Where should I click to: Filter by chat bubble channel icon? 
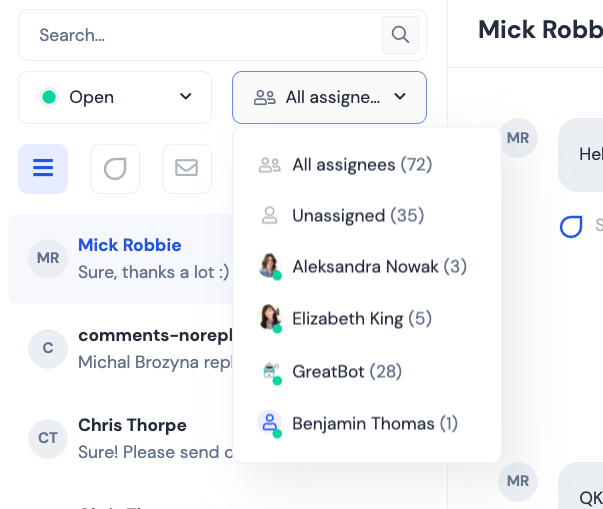coord(115,168)
